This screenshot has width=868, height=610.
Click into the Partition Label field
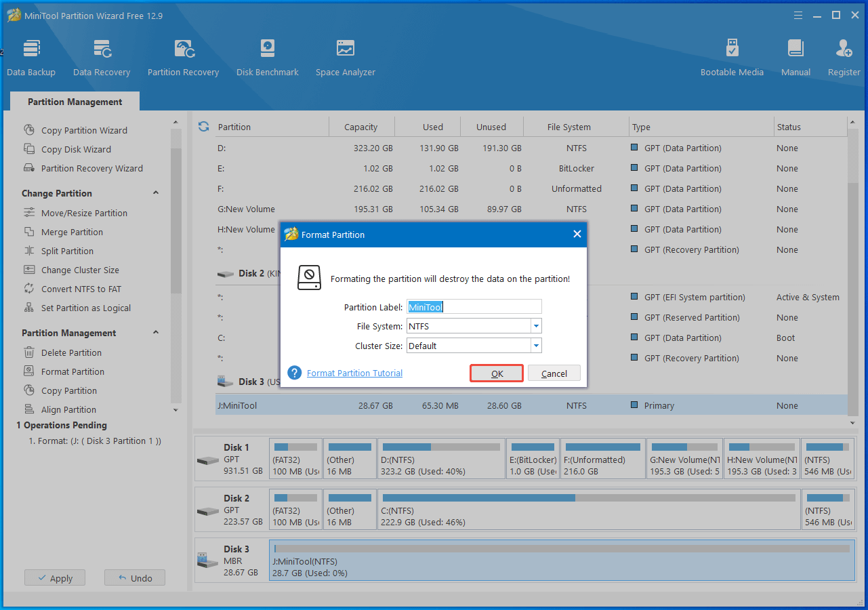474,307
